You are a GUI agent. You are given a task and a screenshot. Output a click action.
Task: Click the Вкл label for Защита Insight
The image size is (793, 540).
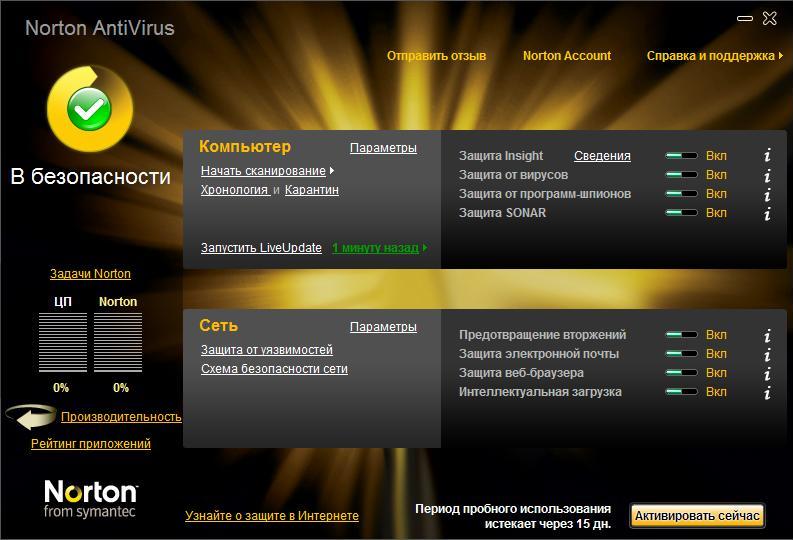click(716, 156)
